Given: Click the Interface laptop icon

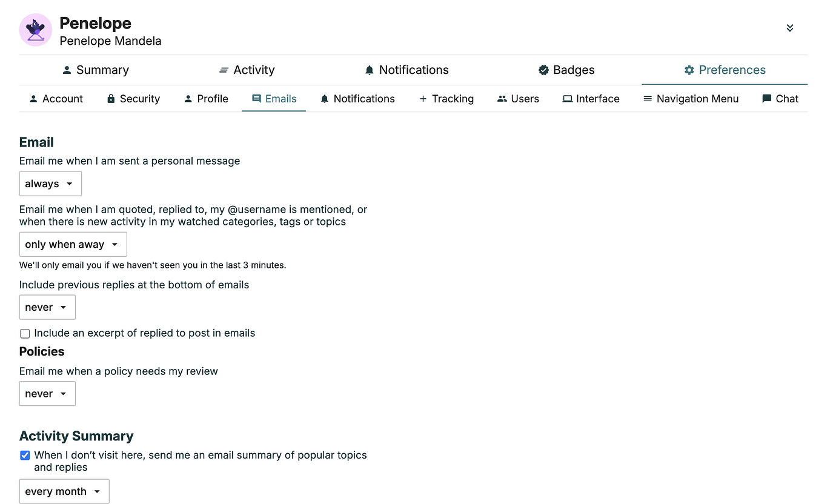Looking at the screenshot, I should (567, 99).
